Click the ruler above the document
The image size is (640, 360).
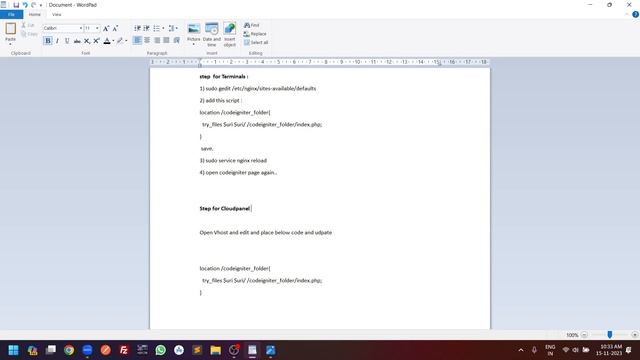click(320, 62)
